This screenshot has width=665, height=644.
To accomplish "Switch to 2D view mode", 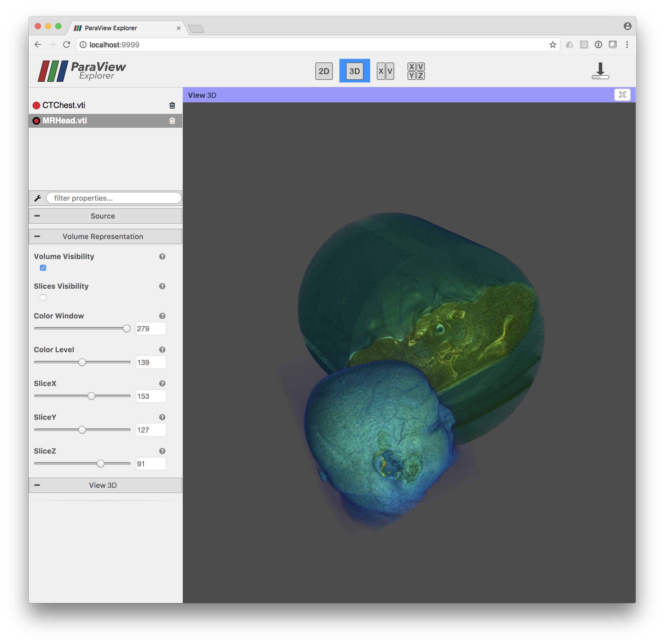I will tap(324, 71).
